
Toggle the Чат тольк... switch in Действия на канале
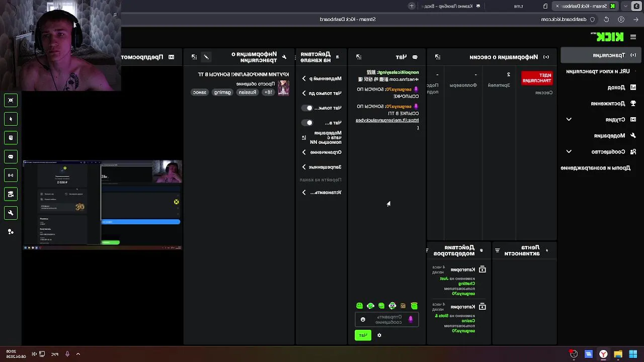307,108
